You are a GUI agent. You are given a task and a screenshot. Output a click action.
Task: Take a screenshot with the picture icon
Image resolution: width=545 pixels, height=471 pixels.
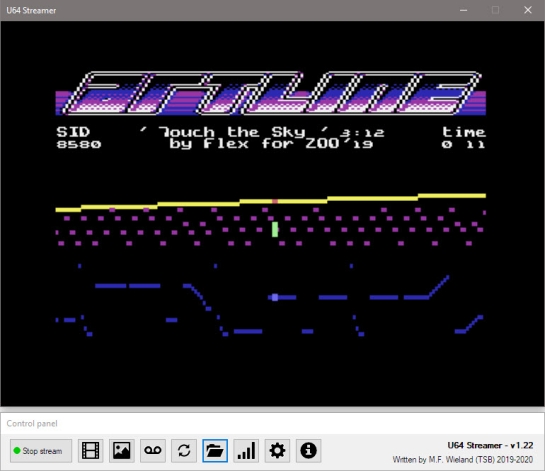(122, 451)
